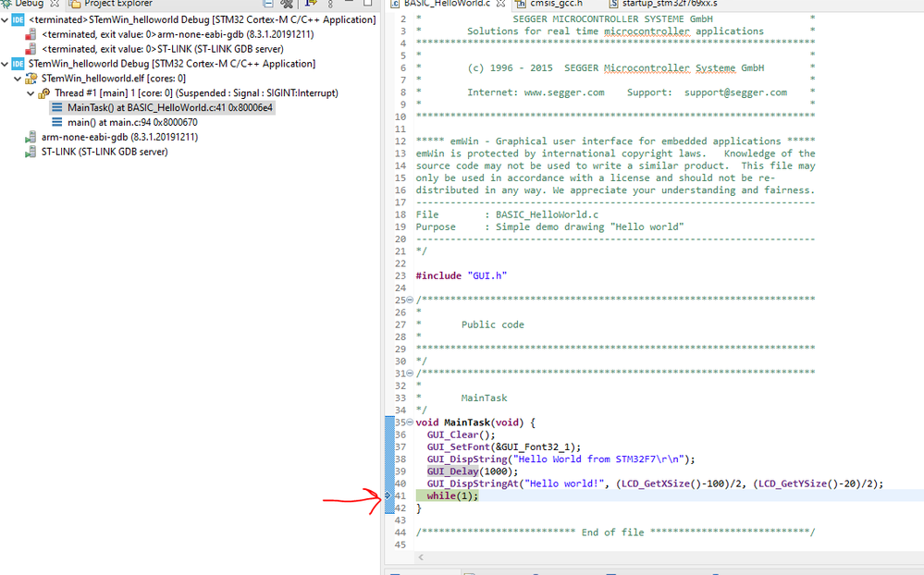Fold the comment block at line 31
The height and width of the screenshot is (575, 924).
410,373
